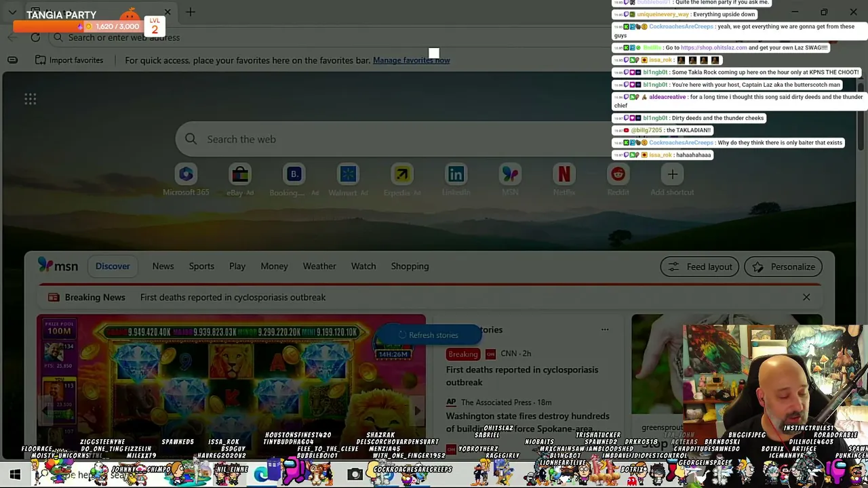Open the LinkedIn shortcut tile

[x=456, y=180]
